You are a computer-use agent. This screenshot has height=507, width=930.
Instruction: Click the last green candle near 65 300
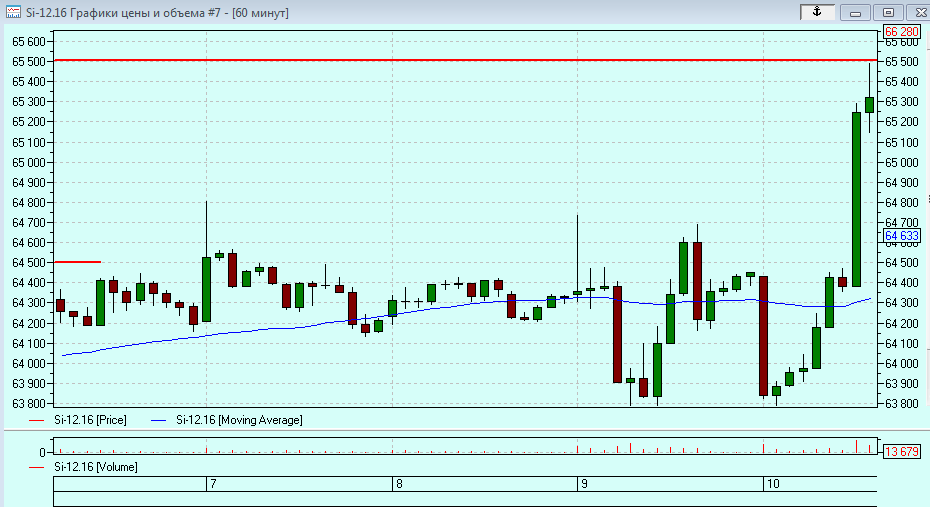tap(870, 105)
